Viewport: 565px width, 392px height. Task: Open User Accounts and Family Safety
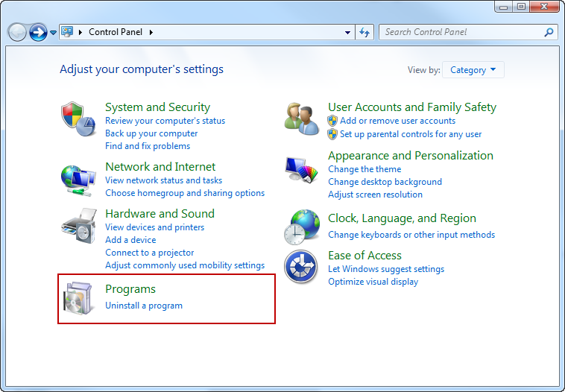(x=412, y=107)
